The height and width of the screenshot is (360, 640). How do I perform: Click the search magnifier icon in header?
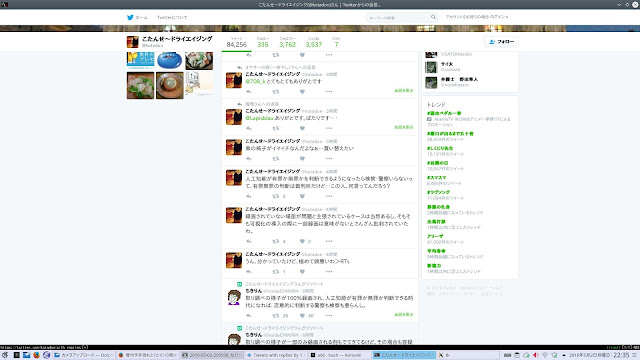pyautogui.click(x=433, y=17)
